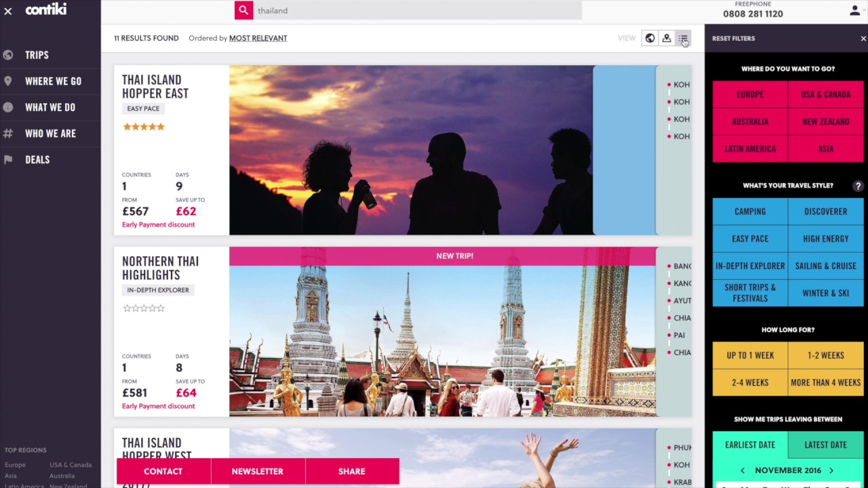Viewport: 868px width, 488px height.
Task: Click the Contact button
Action: 163,471
